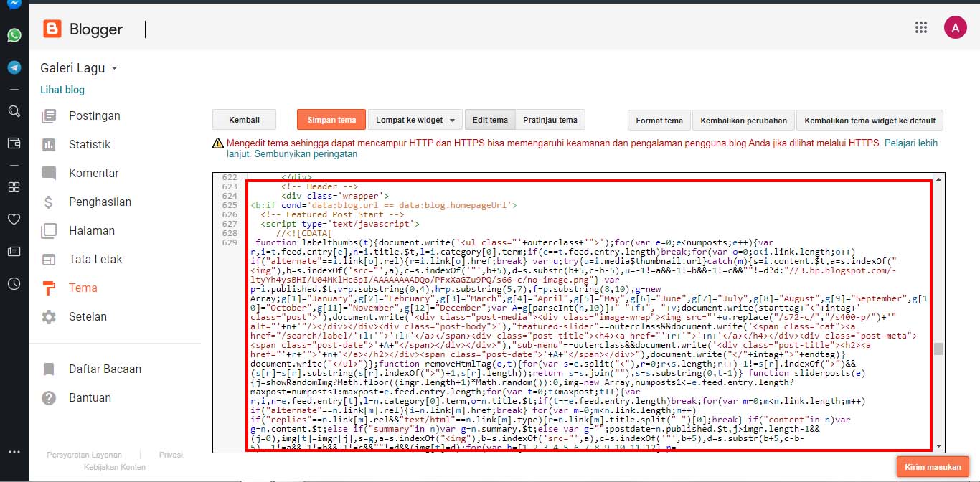
Task: Click line number 629 in the editor
Action: (x=230, y=242)
